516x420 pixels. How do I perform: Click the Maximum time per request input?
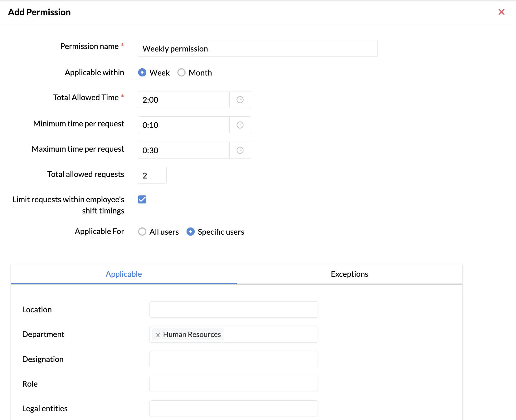coord(184,150)
